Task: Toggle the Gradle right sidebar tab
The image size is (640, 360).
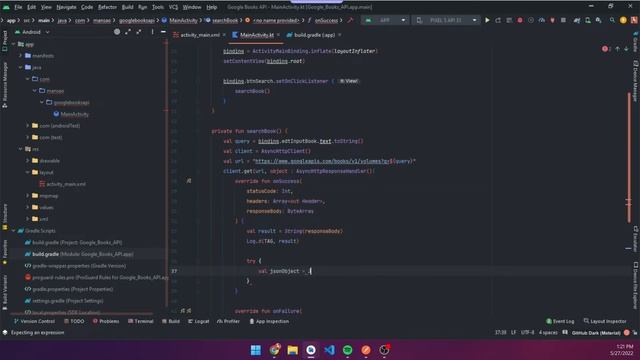Action: coord(636,42)
